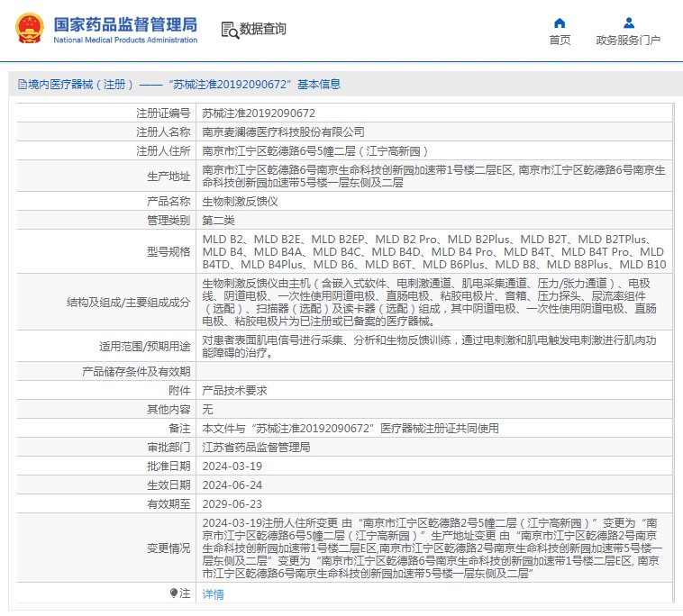Click registration number 苏械注准20192090672 in the table
The height and width of the screenshot is (616, 683).
coord(259,113)
